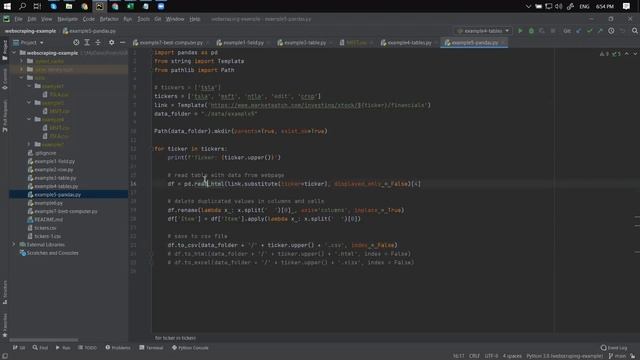Open Search Everywhere magnifier in toolbar
This screenshot has width=640, height=360.
[635, 31]
